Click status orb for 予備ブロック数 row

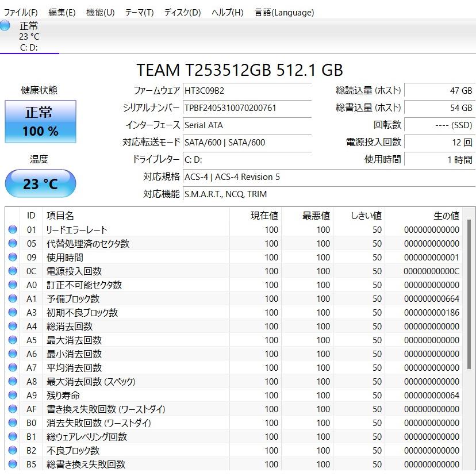pos(13,299)
